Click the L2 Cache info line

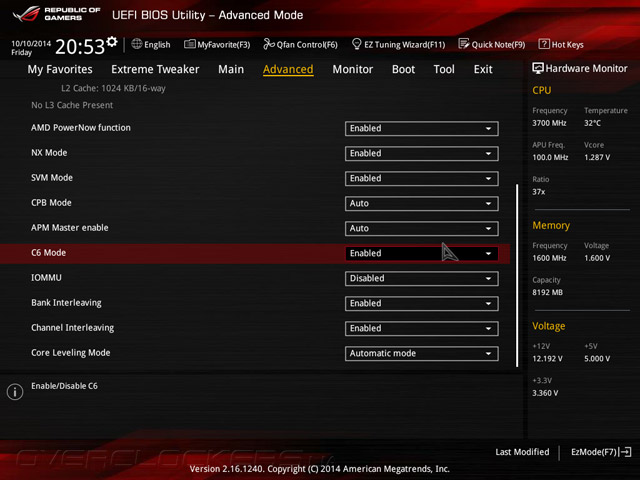[x=113, y=88]
